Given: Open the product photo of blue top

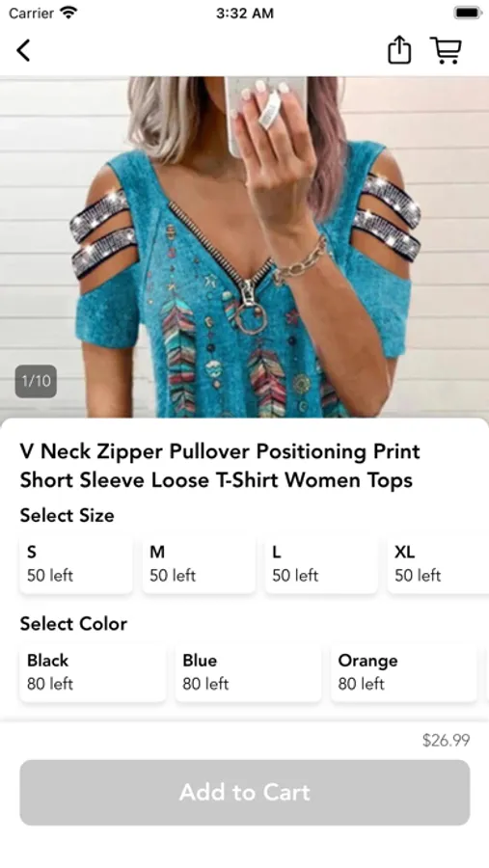Looking at the screenshot, I should tap(244, 247).
